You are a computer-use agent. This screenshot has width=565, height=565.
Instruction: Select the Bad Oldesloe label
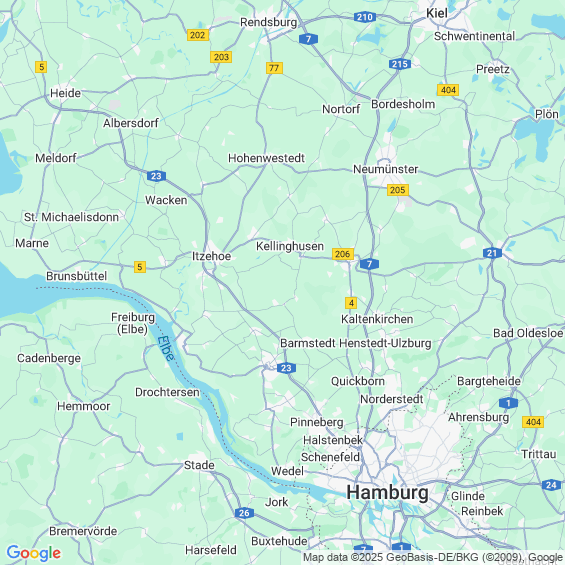pos(528,333)
